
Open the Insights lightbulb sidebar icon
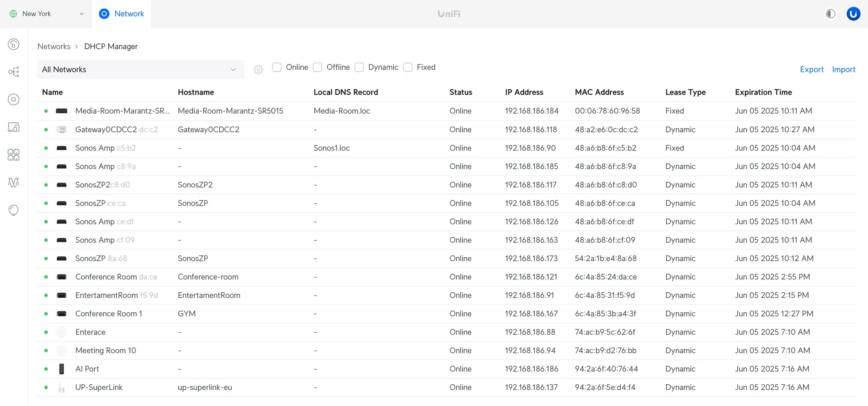coord(13,210)
